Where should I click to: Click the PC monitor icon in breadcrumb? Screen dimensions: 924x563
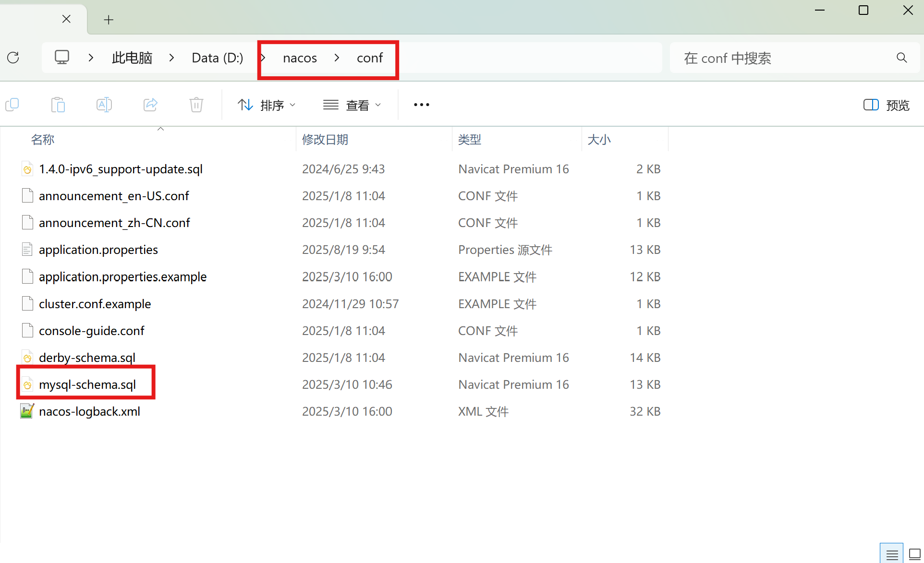coord(62,58)
